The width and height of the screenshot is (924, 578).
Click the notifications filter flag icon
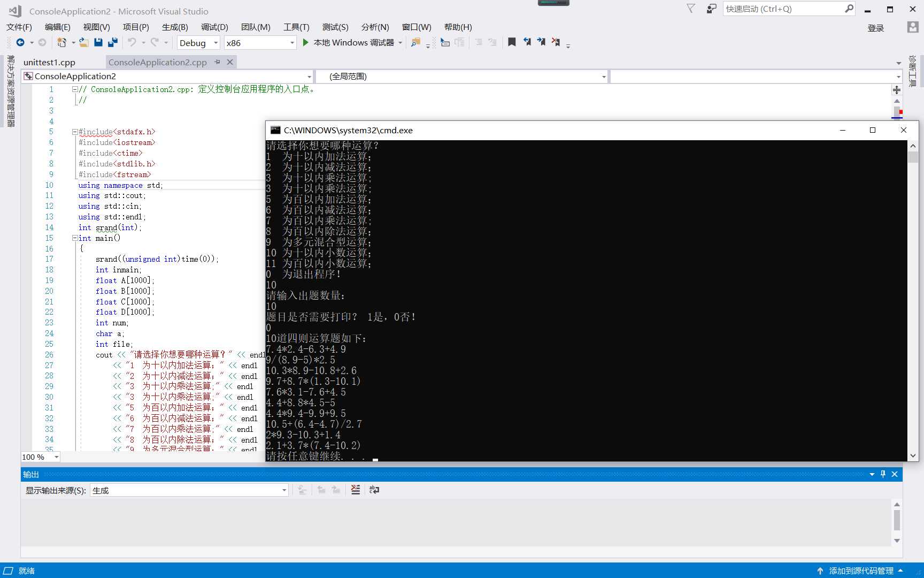coord(691,9)
